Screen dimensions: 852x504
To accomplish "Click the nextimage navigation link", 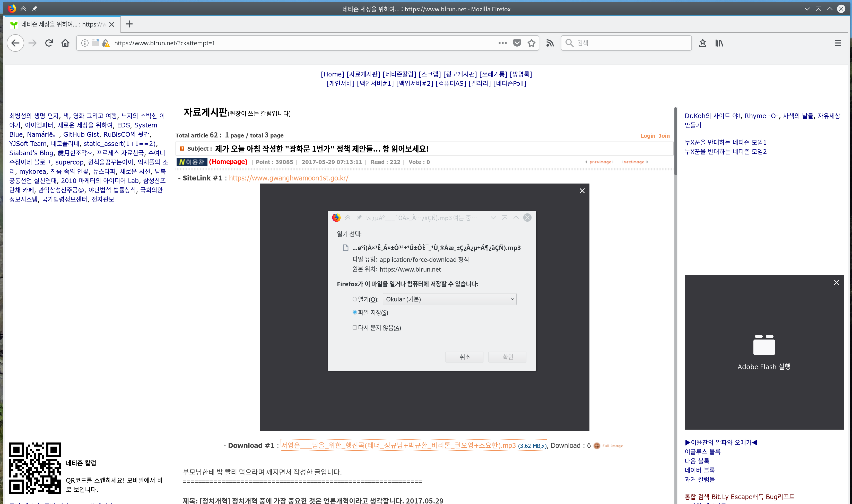I will coord(635,162).
